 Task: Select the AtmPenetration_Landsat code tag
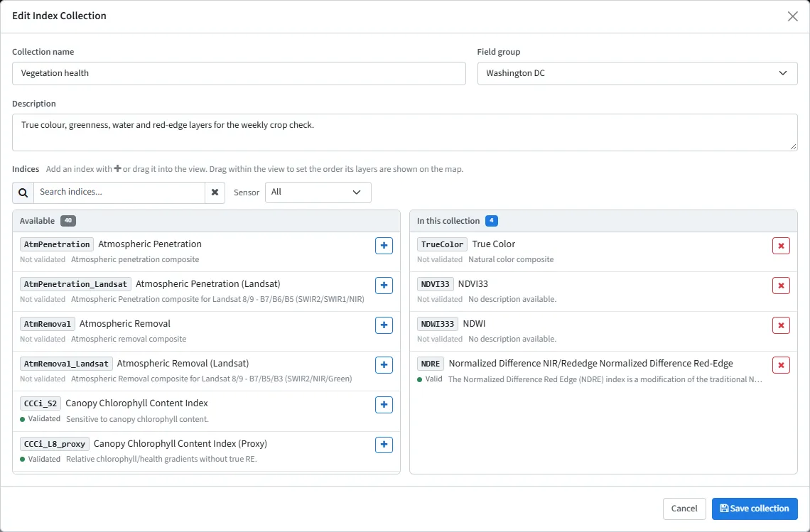pyautogui.click(x=75, y=284)
